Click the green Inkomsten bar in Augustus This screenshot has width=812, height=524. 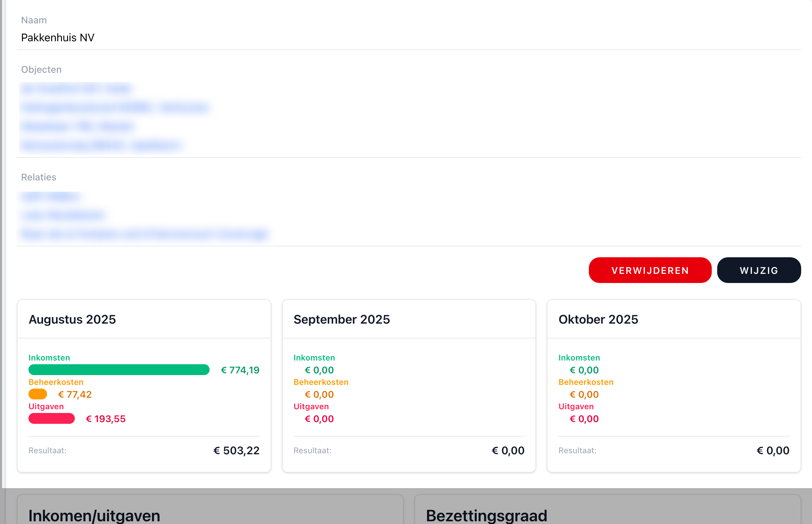[x=119, y=370]
